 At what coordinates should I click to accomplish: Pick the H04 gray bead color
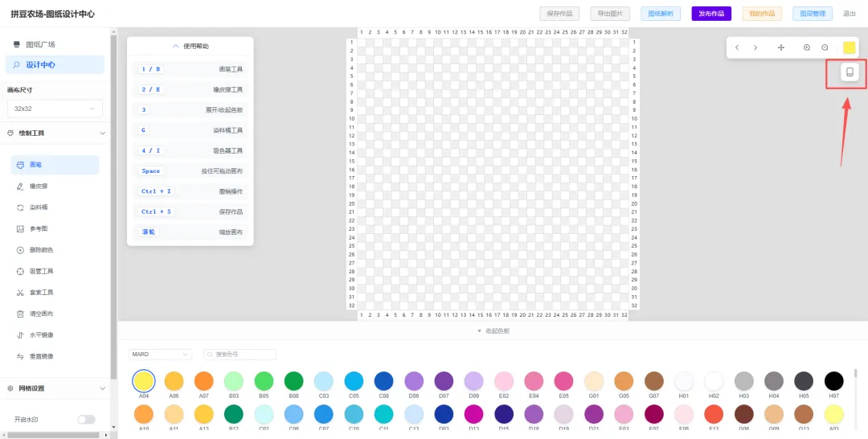[x=774, y=381]
